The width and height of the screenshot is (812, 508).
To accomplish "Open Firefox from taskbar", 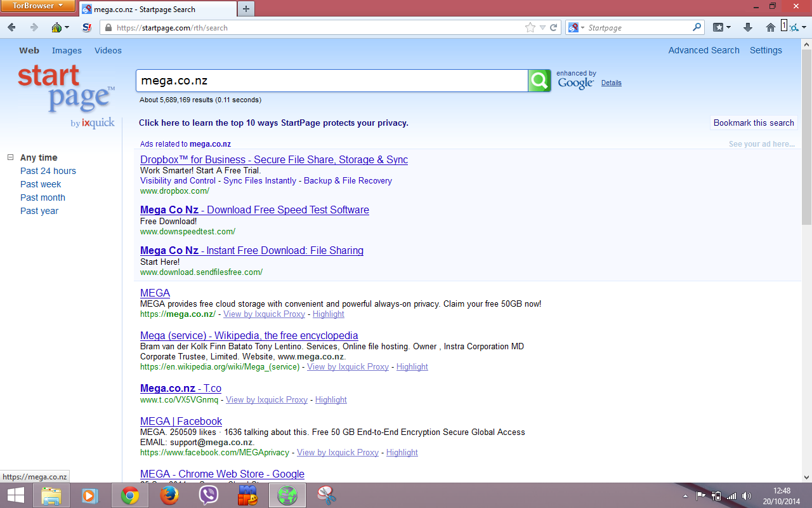I will [x=169, y=495].
